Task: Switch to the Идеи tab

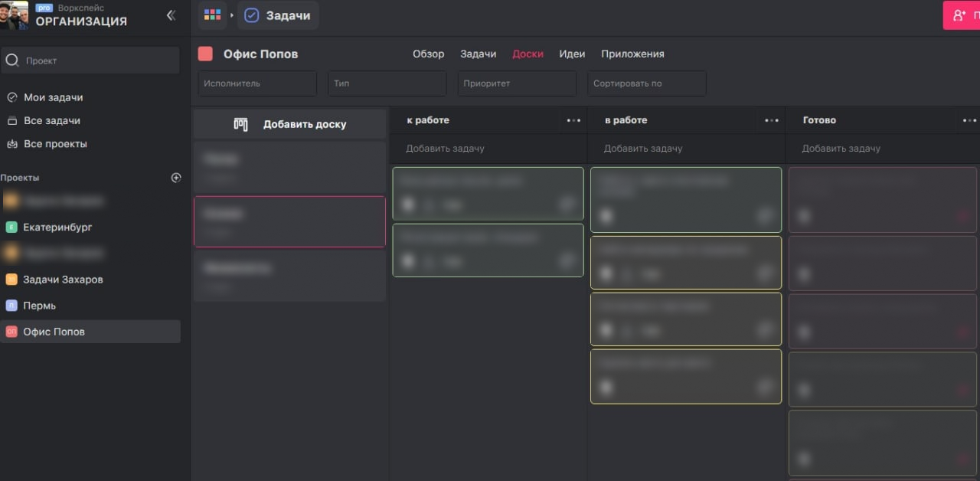Action: (x=572, y=54)
